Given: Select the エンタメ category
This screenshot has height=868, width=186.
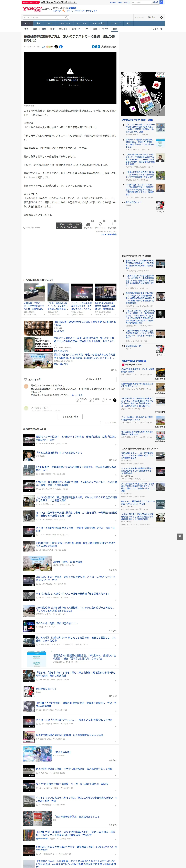Looking at the screenshot, I should click(x=63, y=29).
